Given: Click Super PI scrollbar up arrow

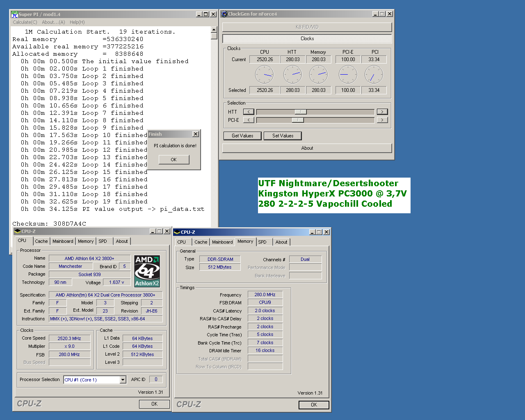Looking at the screenshot, I should [x=214, y=30].
